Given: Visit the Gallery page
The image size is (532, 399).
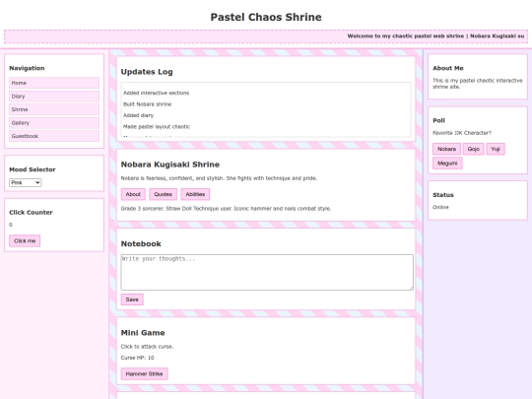Looking at the screenshot, I should tap(54, 123).
